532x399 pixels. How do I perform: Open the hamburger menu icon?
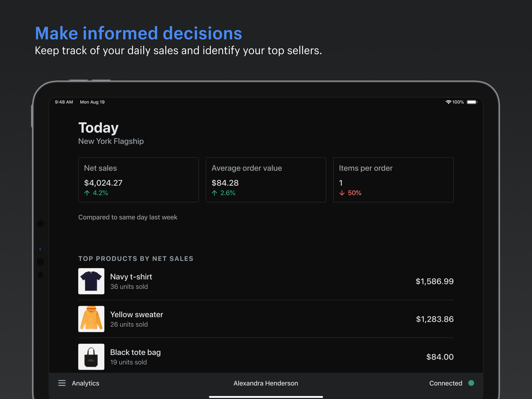click(x=62, y=383)
